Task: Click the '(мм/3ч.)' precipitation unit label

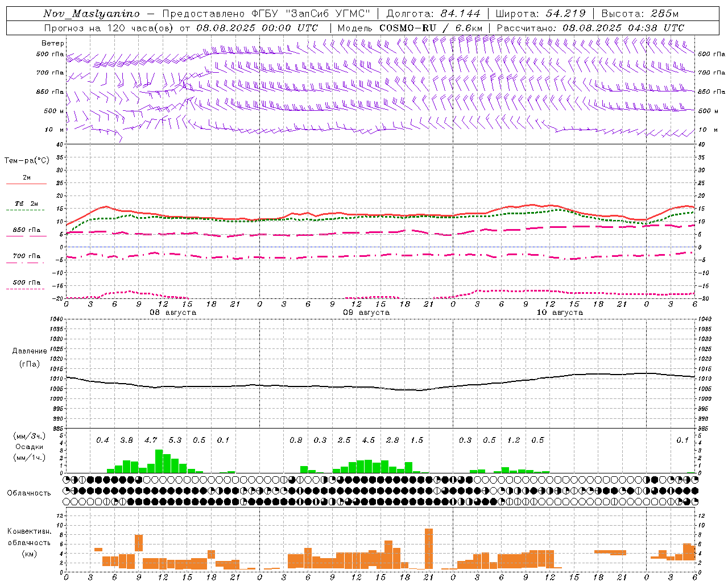Action: (x=30, y=436)
